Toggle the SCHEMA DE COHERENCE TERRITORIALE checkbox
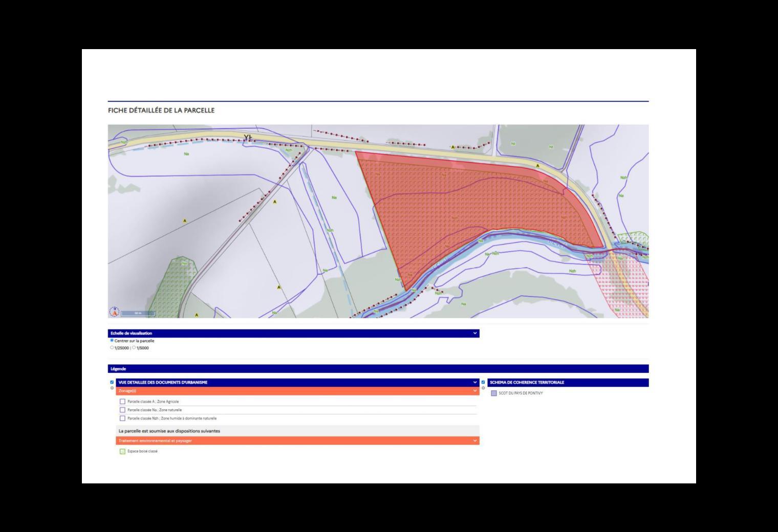The width and height of the screenshot is (778, 532). pyautogui.click(x=483, y=382)
